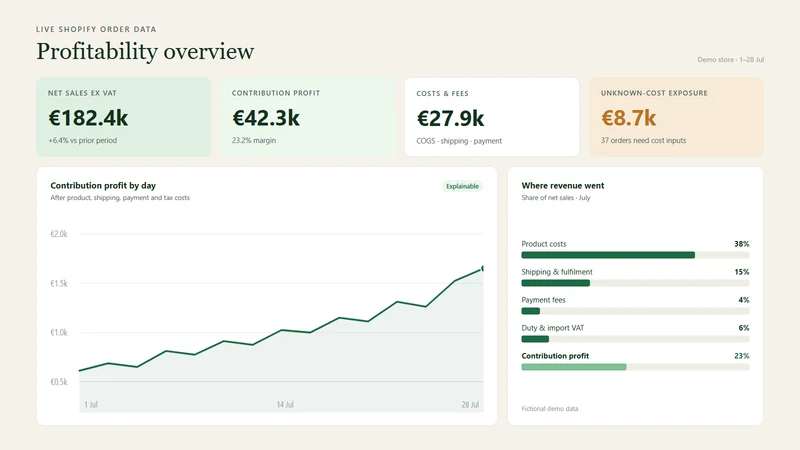The image size is (800, 450).
Task: Click the Duty & import VAT bar
Action: click(635, 339)
